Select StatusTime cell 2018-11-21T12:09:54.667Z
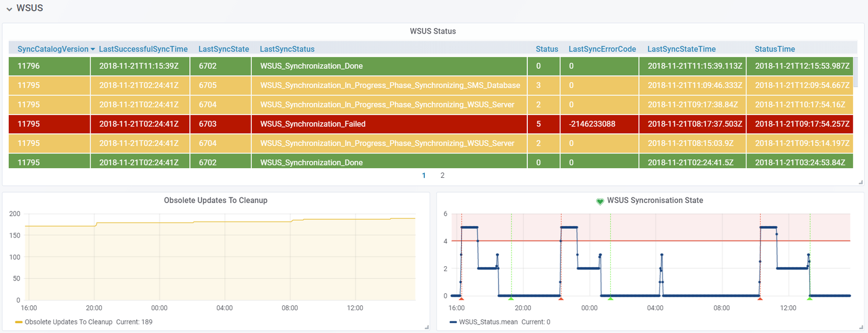 pyautogui.click(x=800, y=86)
